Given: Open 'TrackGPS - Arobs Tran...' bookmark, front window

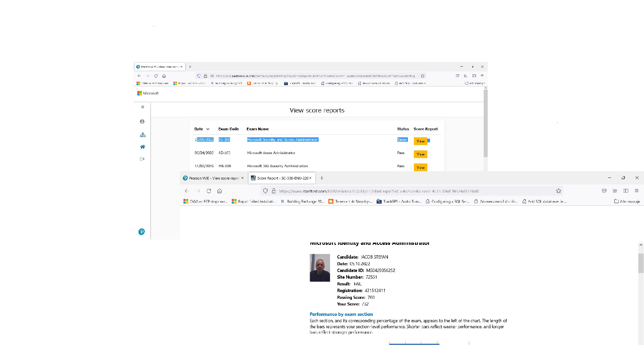Looking at the screenshot, I should coord(398,201).
